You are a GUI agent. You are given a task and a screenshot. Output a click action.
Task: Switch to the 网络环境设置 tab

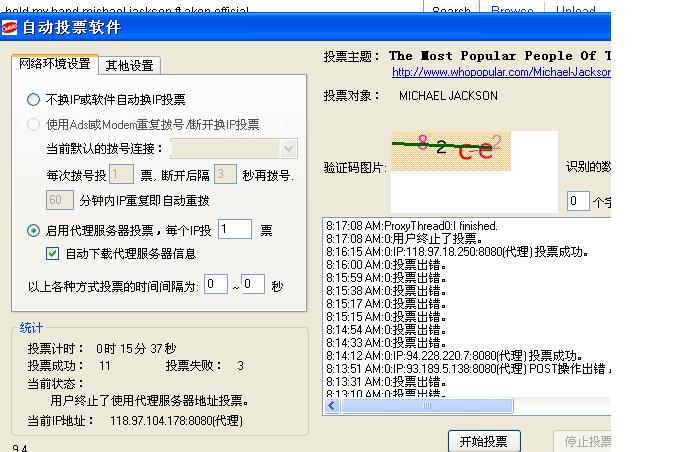[x=54, y=64]
